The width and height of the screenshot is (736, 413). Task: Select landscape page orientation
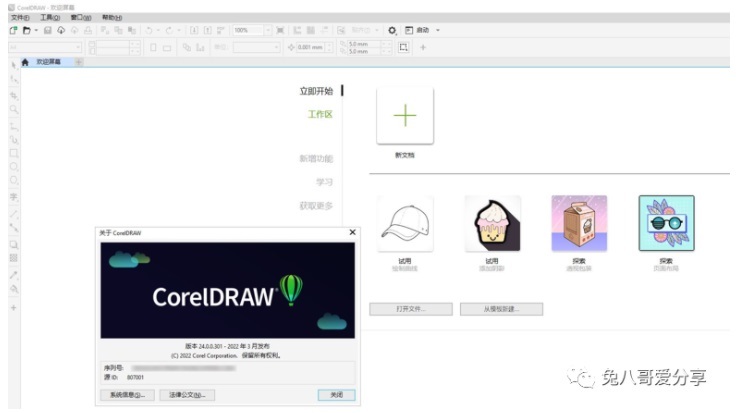[167, 47]
